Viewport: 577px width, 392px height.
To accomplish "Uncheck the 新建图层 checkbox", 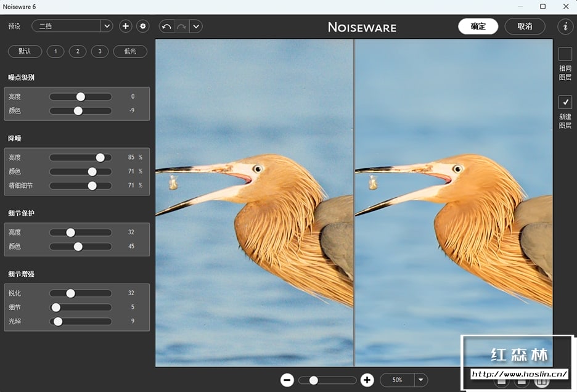I will pyautogui.click(x=565, y=102).
